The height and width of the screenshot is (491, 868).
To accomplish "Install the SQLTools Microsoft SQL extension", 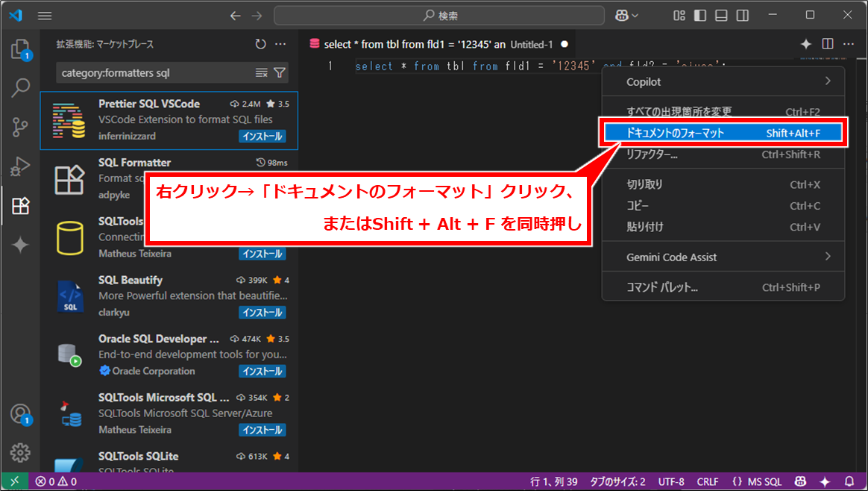I will [262, 430].
